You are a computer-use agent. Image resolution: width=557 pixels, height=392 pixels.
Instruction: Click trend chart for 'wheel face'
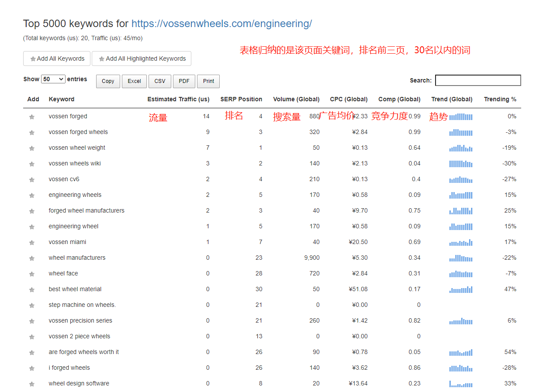tap(461, 274)
